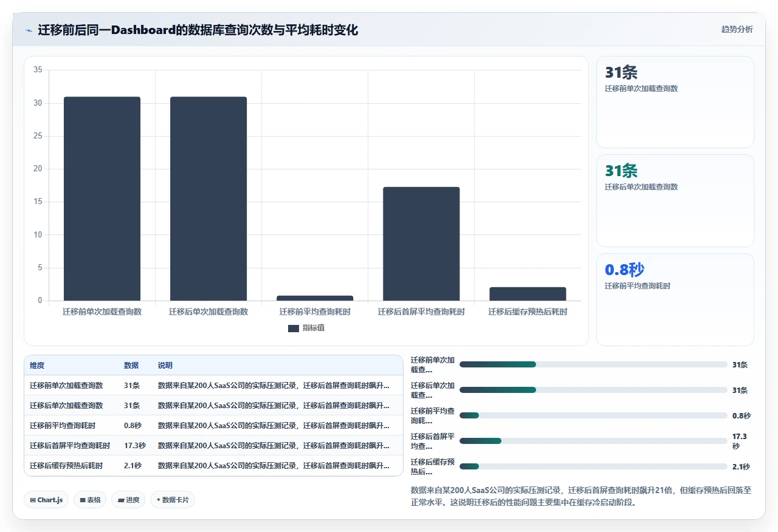Click the 17.3 秒 progress value label
The height and width of the screenshot is (532, 778).
(x=740, y=441)
